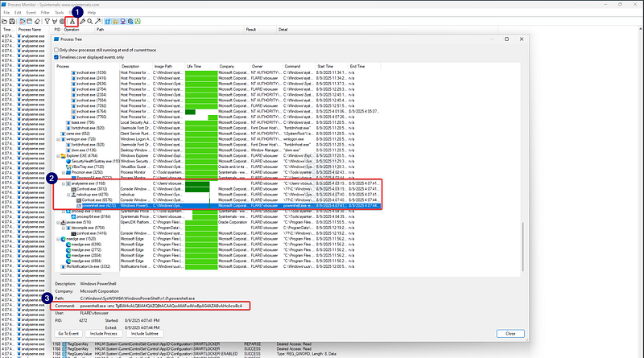Open the Tools menu
Viewport: 644px width, 358px height.
[59, 13]
